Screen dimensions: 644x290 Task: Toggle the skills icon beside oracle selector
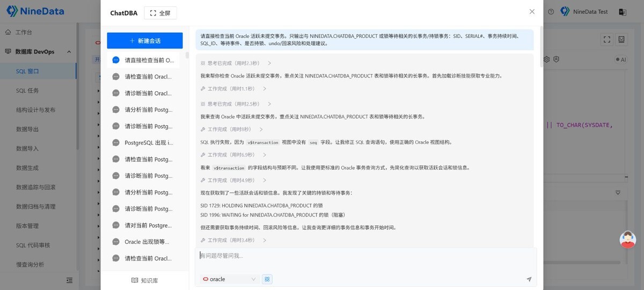[x=267, y=279]
